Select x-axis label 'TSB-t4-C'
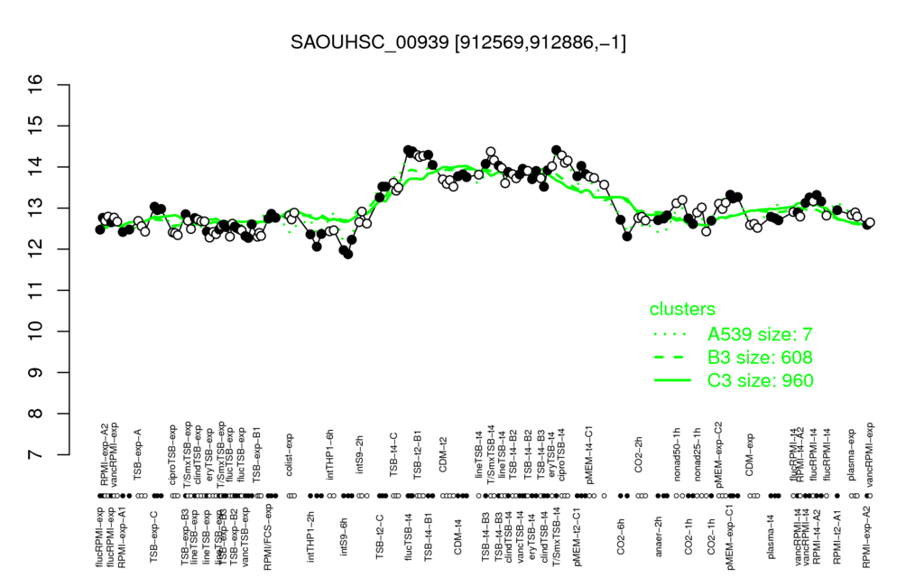The height and width of the screenshot is (578, 924). 394,453
